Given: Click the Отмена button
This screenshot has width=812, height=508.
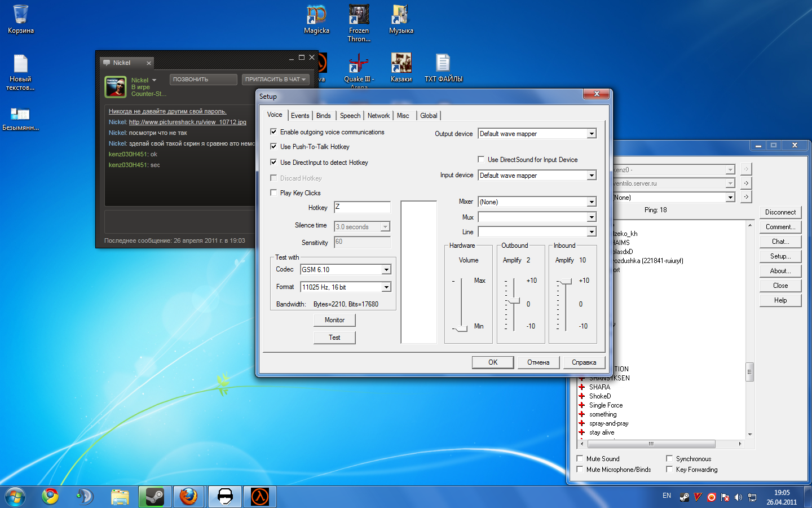Looking at the screenshot, I should [x=538, y=362].
